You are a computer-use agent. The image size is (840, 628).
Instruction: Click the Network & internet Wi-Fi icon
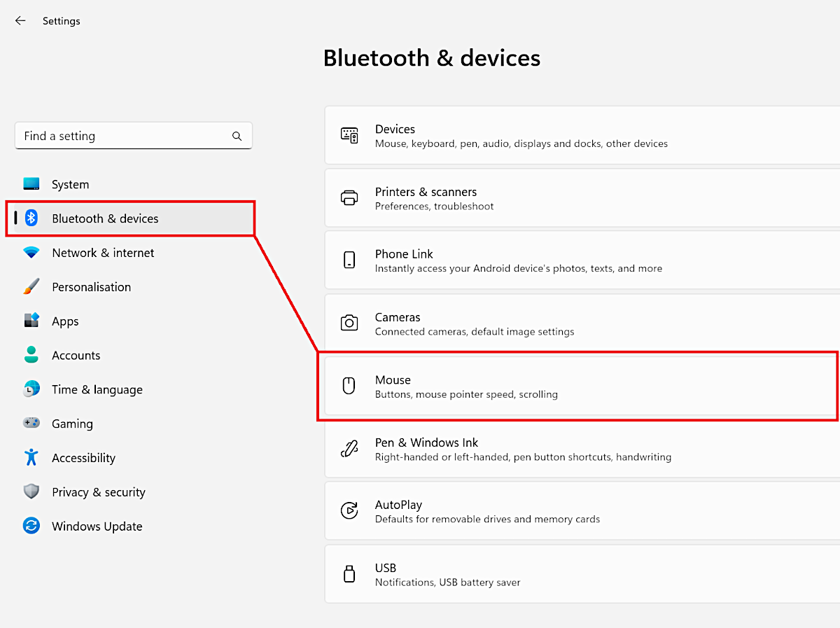point(31,253)
